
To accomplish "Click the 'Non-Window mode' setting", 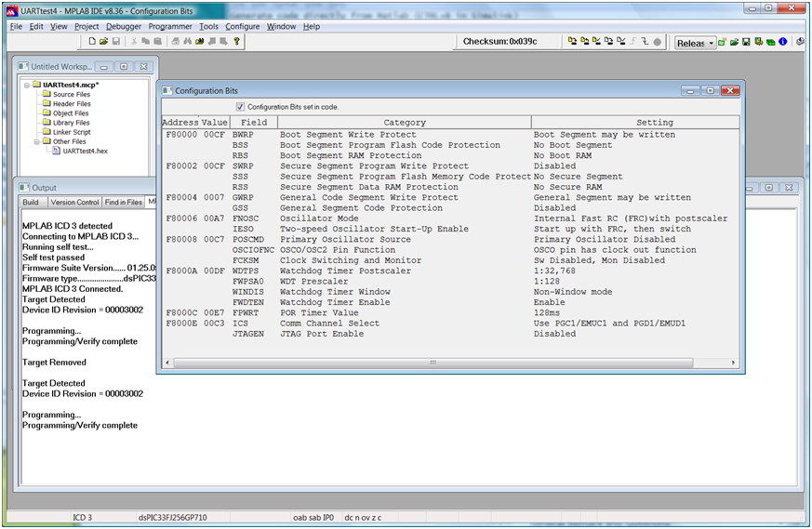I will (x=573, y=292).
